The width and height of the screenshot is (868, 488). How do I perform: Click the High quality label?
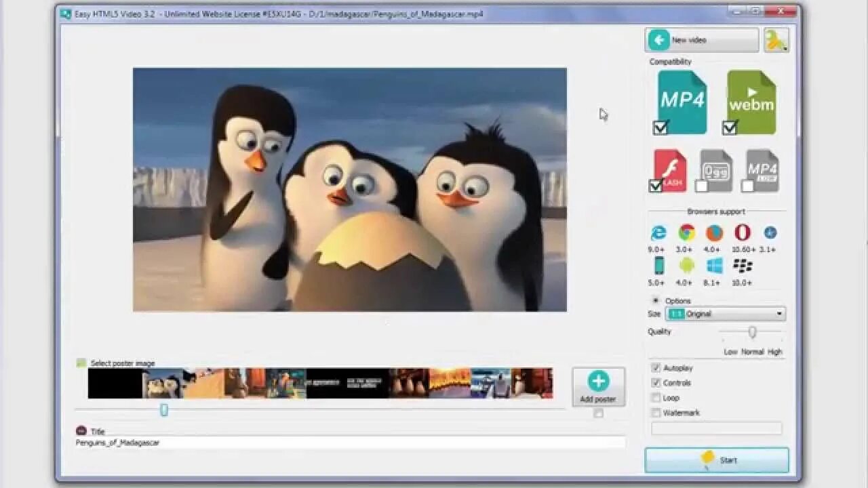click(x=775, y=352)
